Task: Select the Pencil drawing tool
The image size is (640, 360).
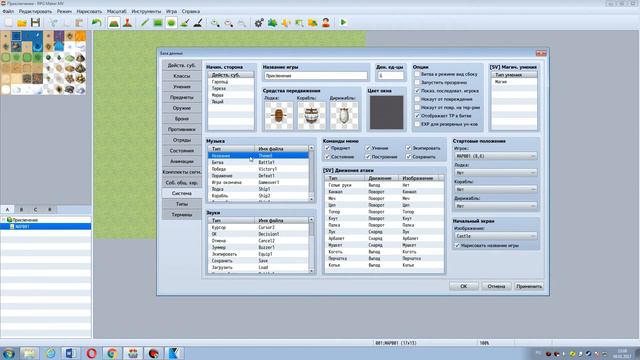Action: tap(144, 22)
